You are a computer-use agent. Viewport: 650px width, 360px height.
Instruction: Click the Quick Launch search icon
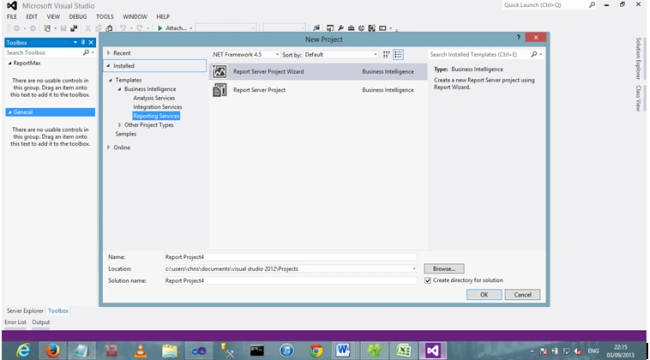592,5
